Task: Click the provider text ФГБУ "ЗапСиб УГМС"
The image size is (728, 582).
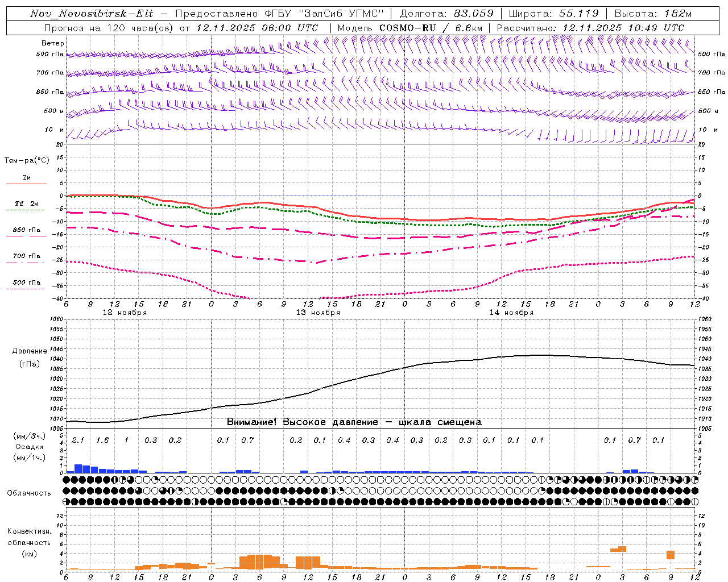Action: click(325, 14)
